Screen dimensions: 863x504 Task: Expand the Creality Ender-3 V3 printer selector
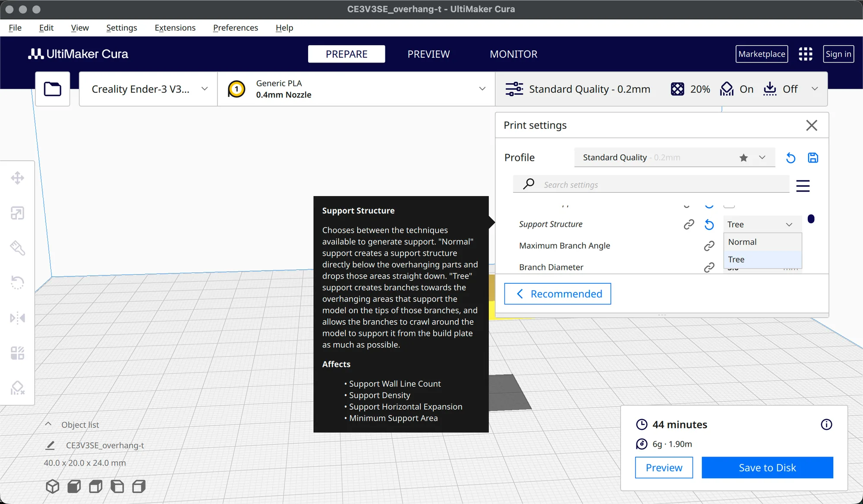(148, 89)
